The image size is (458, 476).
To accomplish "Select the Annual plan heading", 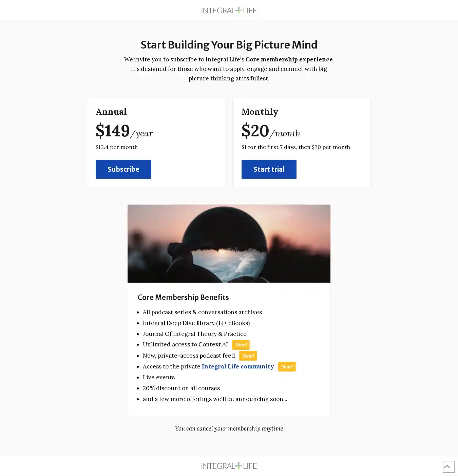I will [x=111, y=112].
